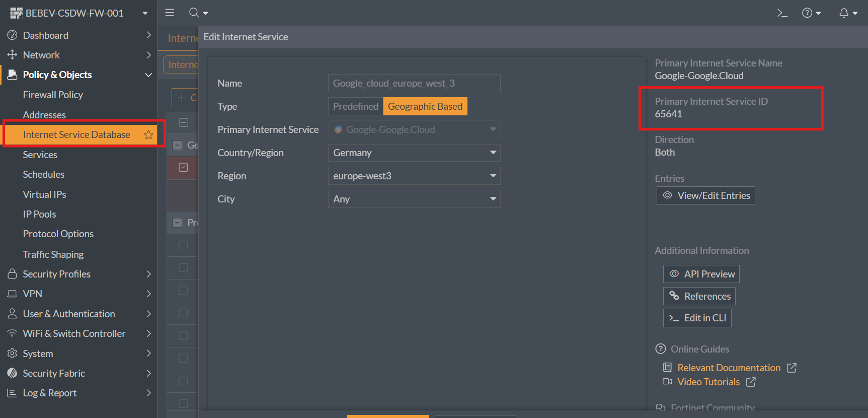
Task: Click the Dashboard gauge icon
Action: pyautogui.click(x=12, y=35)
